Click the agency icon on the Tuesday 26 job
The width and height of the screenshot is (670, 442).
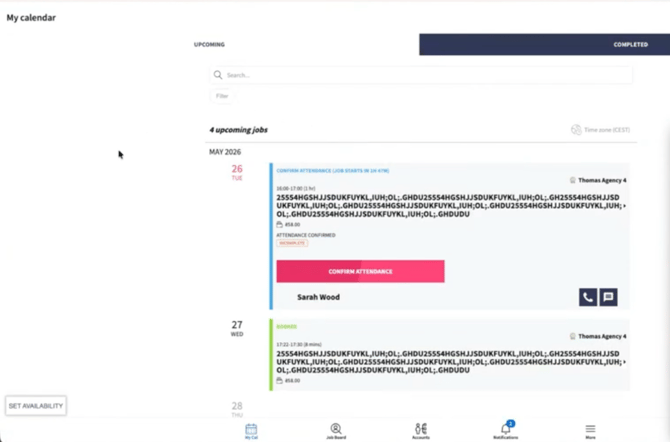pos(573,180)
